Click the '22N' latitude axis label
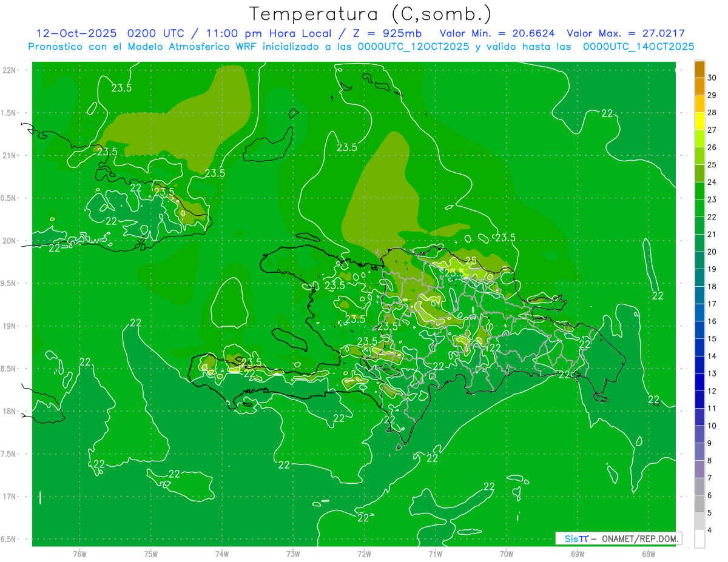728x562 pixels. 10,70
